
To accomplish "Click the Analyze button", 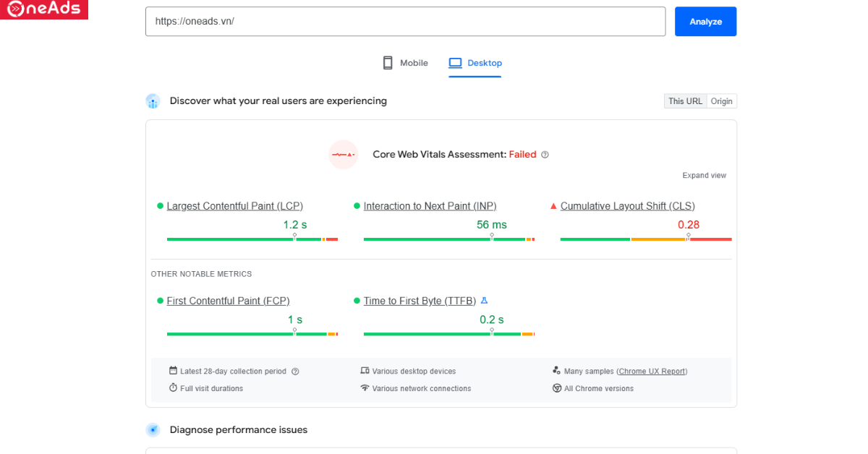I will [706, 22].
